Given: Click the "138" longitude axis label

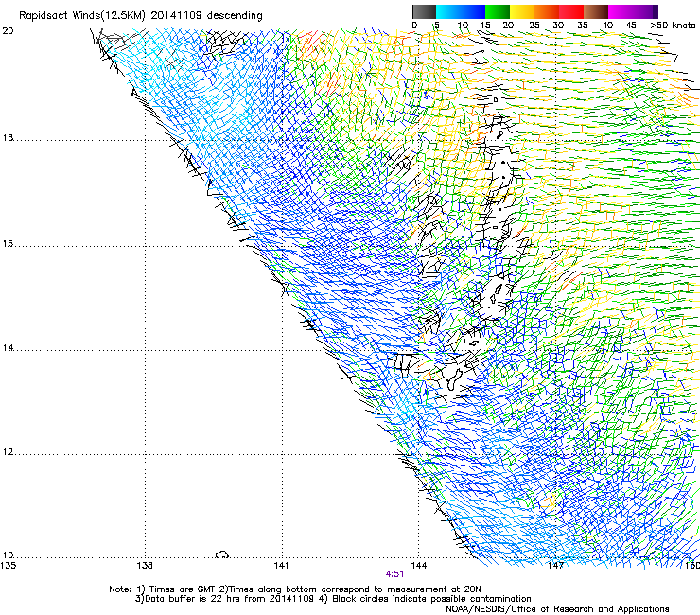Looking at the screenshot, I should [145, 566].
